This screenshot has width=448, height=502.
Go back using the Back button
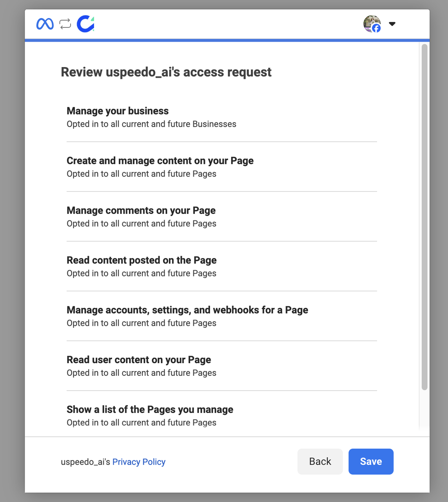tap(320, 461)
